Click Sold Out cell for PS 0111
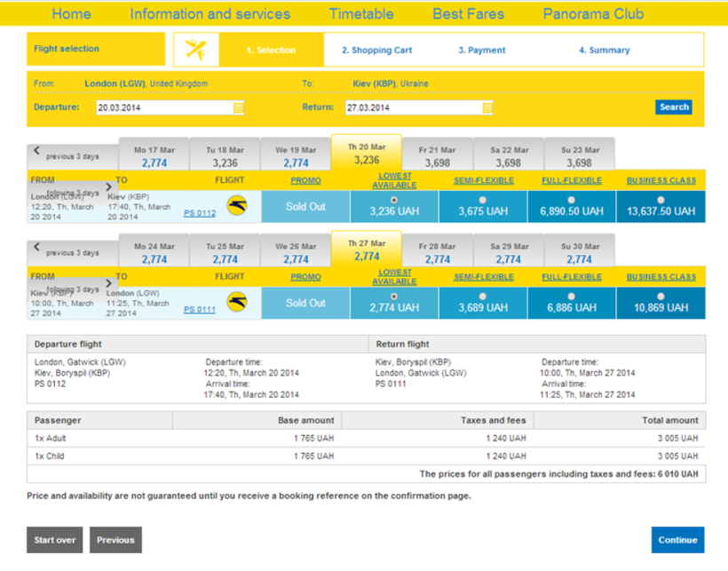The width and height of the screenshot is (728, 571). (305, 303)
